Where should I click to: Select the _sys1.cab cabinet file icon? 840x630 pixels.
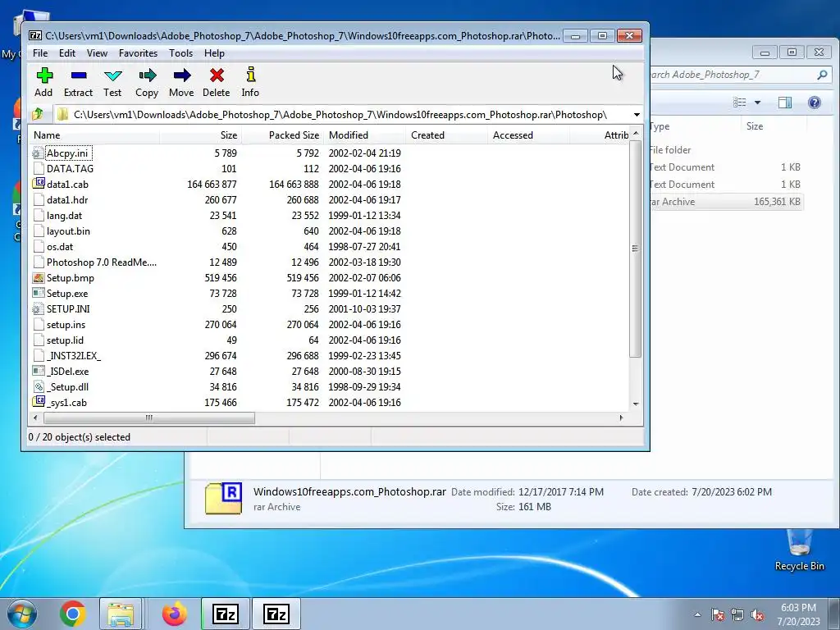(x=38, y=402)
